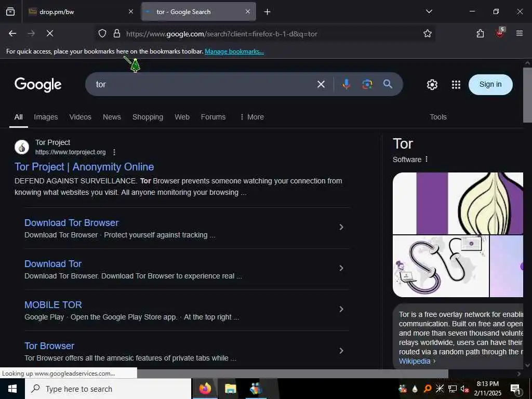
Task: Expand the More search filters
Action: (252, 117)
